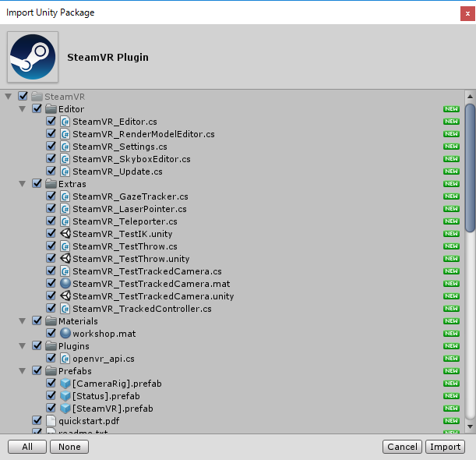Uncheck the SteamVR_Settings.cs checkbox
The width and height of the screenshot is (476, 460).
51,146
